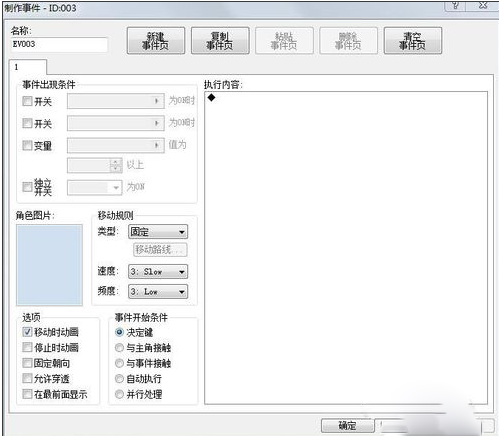499x436 pixels.
Task: Open the 速度 dropdown showing 3: Slow
Action: pyautogui.click(x=158, y=272)
